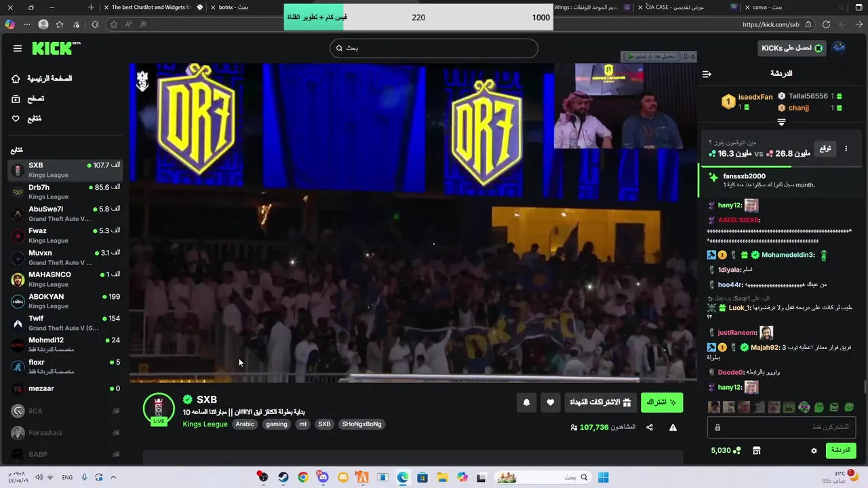
Task: Open the Windows Start button
Action: pyautogui.click(x=603, y=477)
